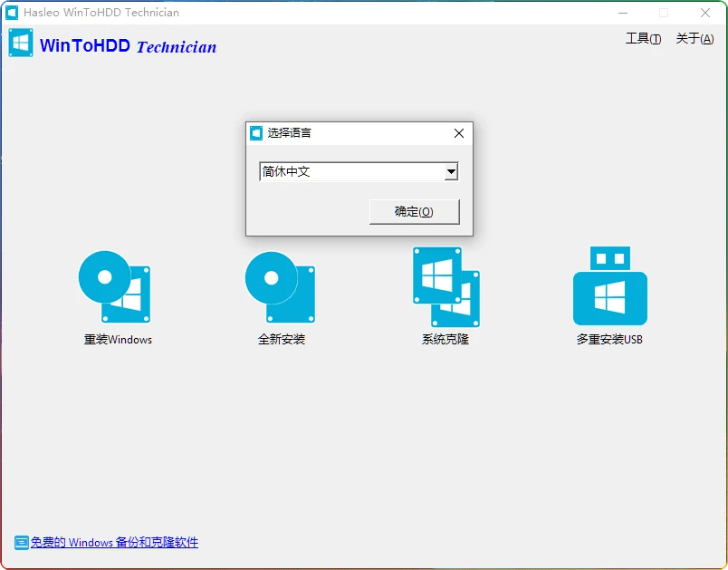Click the dropdown arrow next to 简体中文

point(450,170)
